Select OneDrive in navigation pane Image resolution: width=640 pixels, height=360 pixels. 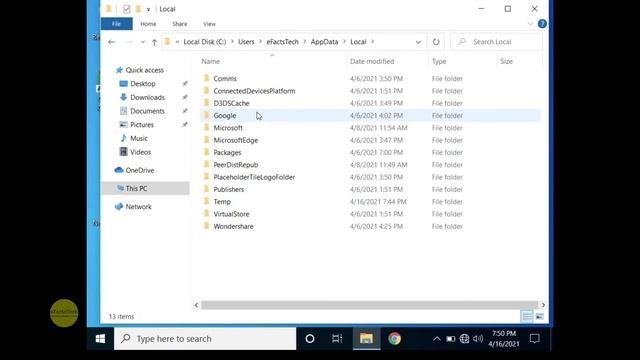140,170
